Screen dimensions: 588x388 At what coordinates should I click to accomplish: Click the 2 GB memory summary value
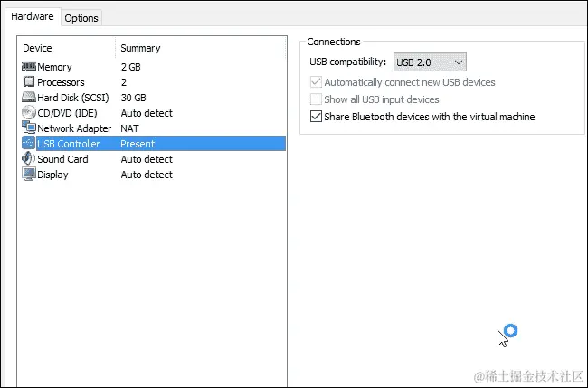pyautogui.click(x=130, y=67)
